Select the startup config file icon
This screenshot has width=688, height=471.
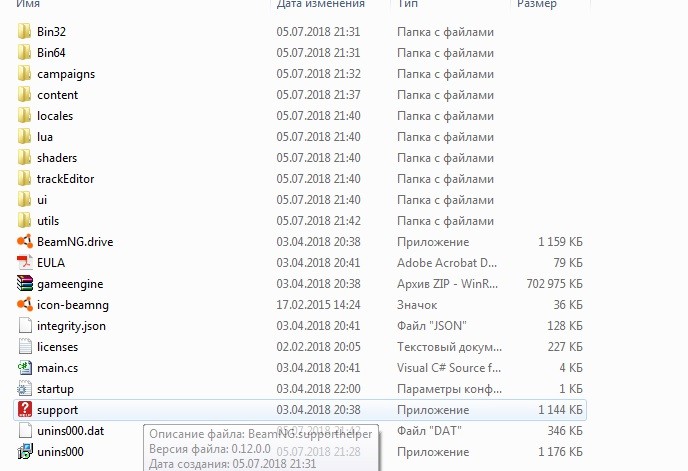[25, 389]
